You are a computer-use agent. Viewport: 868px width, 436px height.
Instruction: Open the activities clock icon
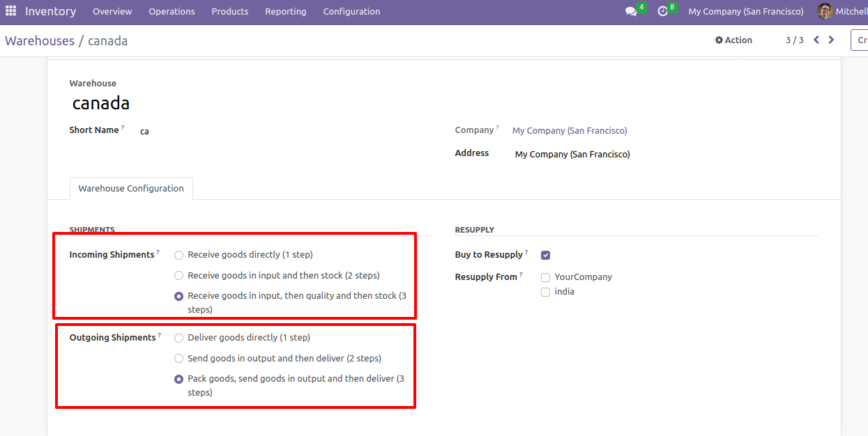pyautogui.click(x=662, y=12)
